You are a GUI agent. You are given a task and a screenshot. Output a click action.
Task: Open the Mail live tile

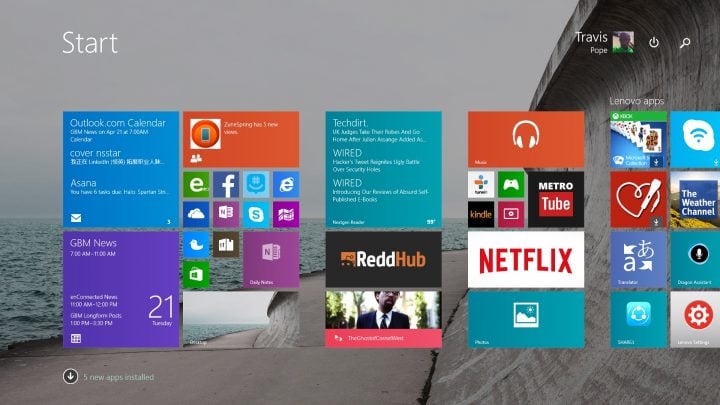pos(121,169)
